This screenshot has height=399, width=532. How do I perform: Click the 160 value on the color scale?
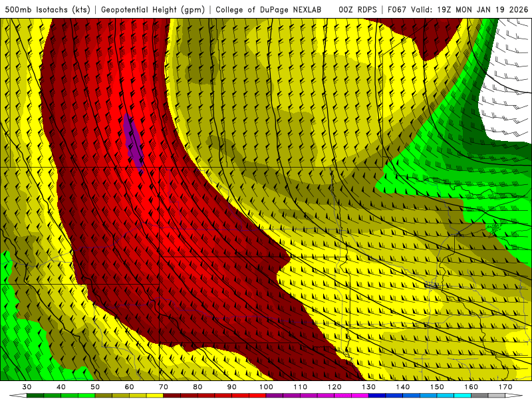[471, 387]
